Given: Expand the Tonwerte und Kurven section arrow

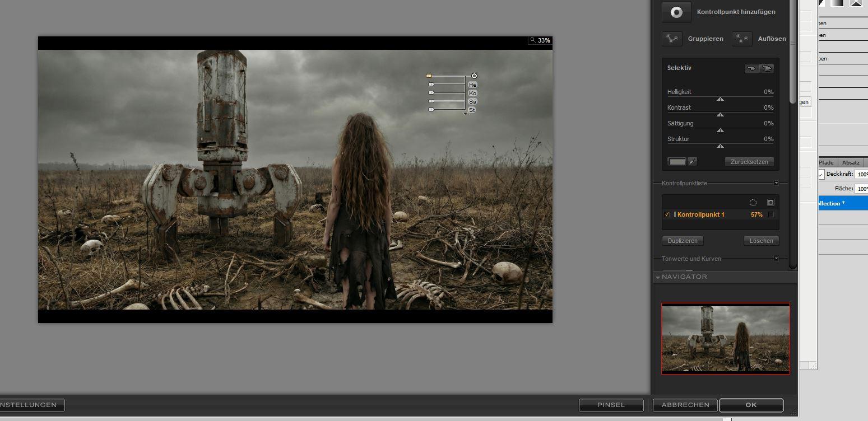Looking at the screenshot, I should [x=776, y=259].
